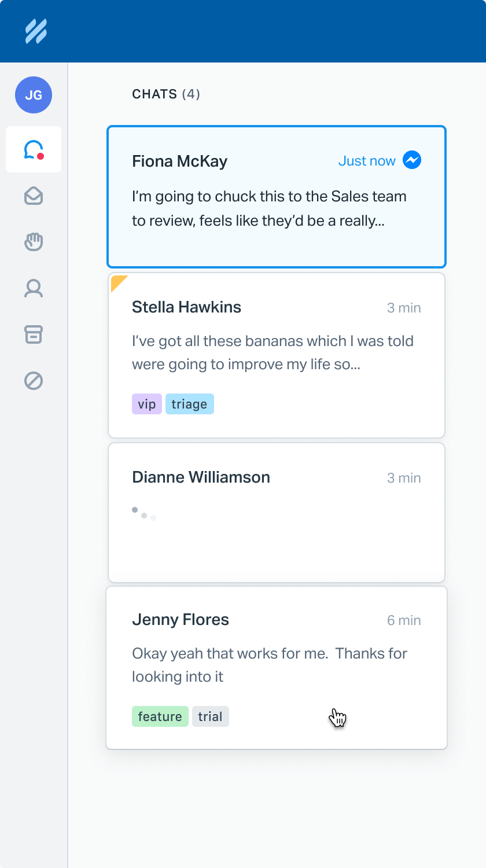Viewport: 486px width, 868px height.
Task: Click the Messenger badge on Fiona's chat
Action: 411,160
